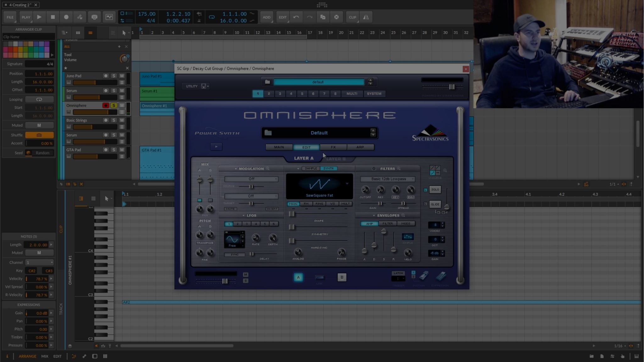
Task: Click the filter CUTOFF knob
Action: point(365,190)
